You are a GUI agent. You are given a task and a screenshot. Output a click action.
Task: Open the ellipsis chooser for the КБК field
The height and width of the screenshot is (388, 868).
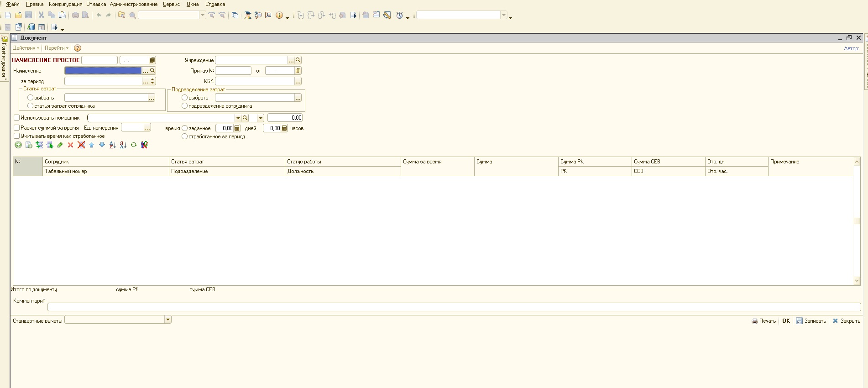point(298,81)
